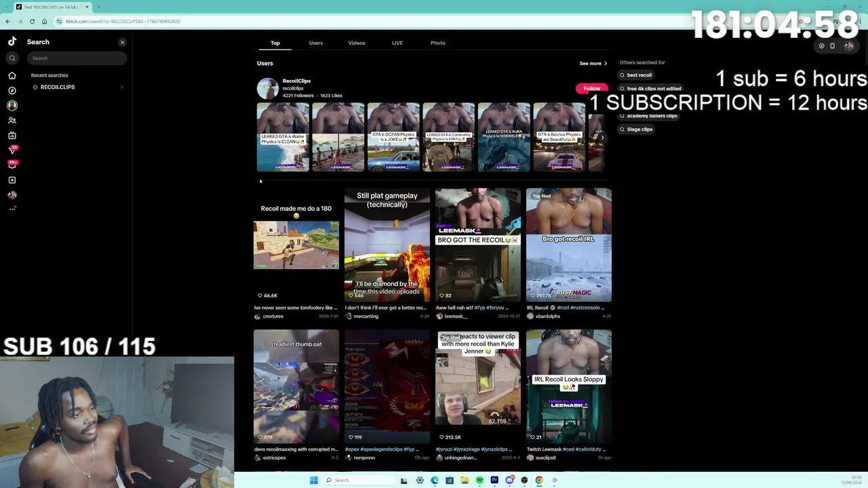Select RECOILCLIPS recent search entry

pos(58,87)
